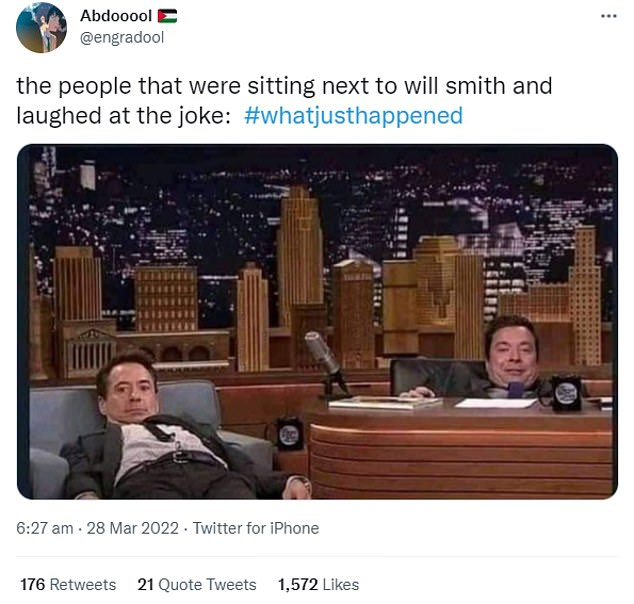The height and width of the screenshot is (604, 634).
Task: Click the tall center skyscraper model in photo
Action: (x=299, y=250)
